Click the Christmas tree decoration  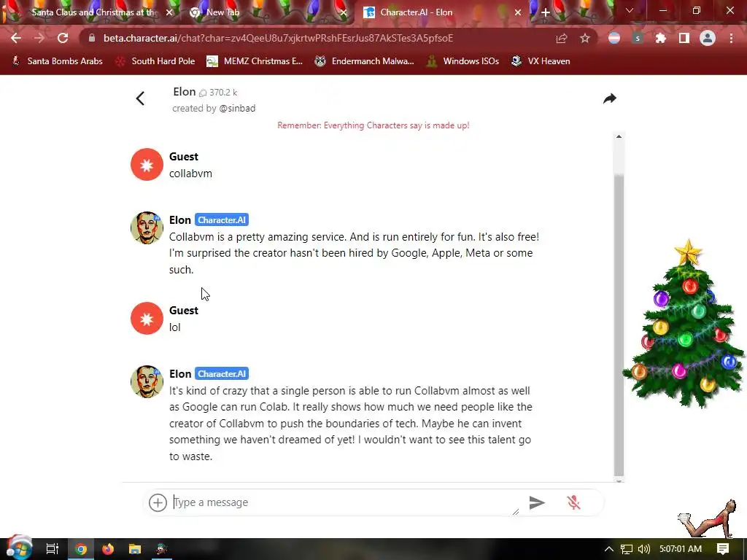[684, 324]
